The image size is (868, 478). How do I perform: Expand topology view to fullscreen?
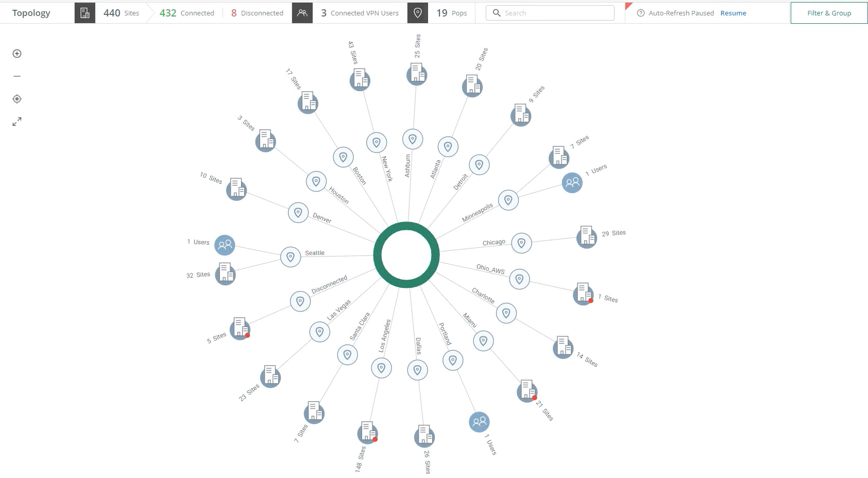17,122
